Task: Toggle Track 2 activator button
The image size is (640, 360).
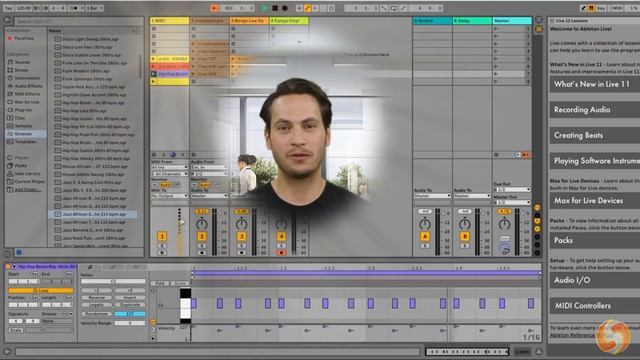Action: 202,236
